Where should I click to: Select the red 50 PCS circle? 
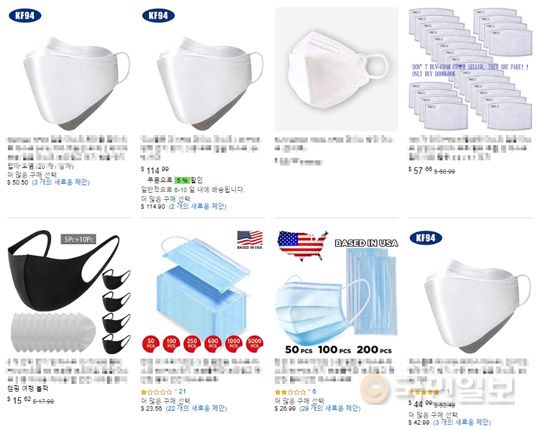point(151,343)
